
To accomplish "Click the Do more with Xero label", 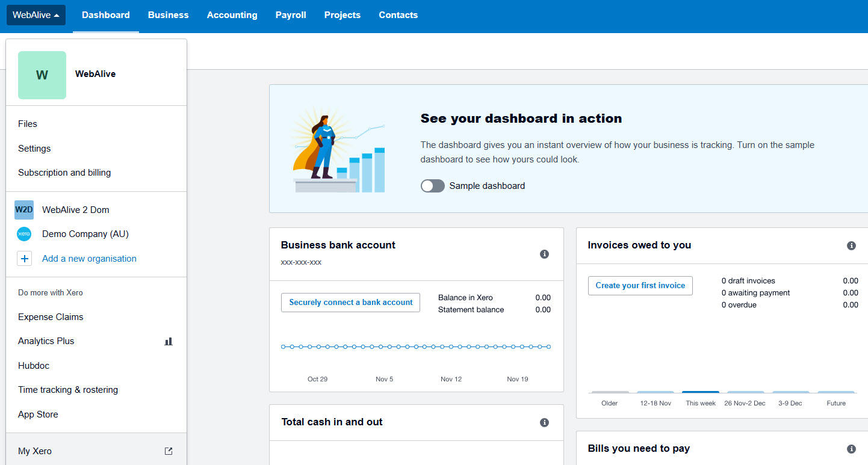I will pyautogui.click(x=51, y=293).
